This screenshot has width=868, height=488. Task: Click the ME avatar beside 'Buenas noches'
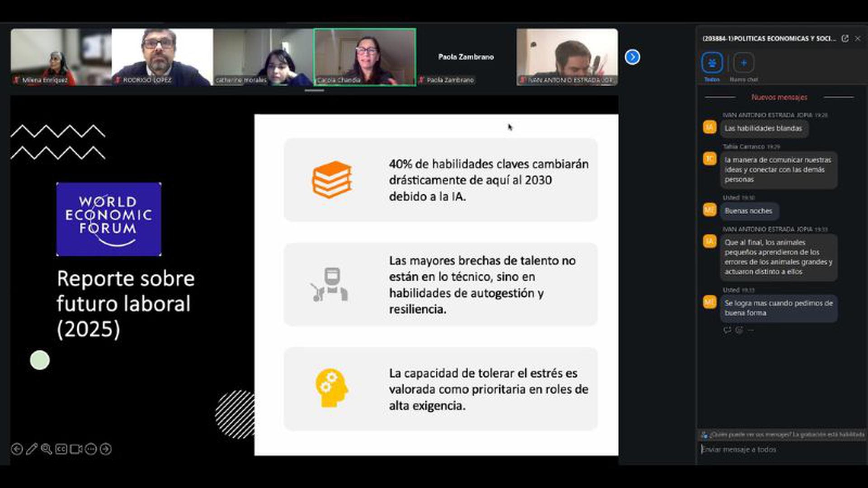709,210
